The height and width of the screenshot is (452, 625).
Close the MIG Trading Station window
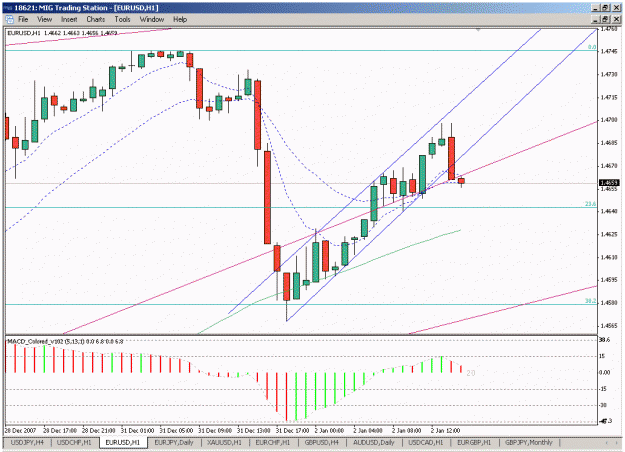coord(616,8)
